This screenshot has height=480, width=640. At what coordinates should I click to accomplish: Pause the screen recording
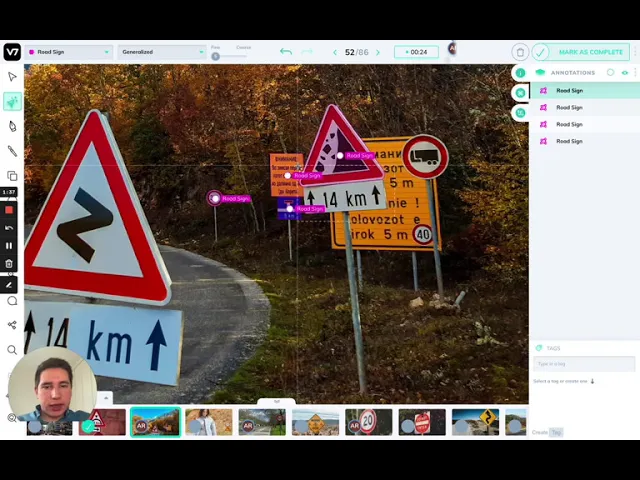point(9,246)
